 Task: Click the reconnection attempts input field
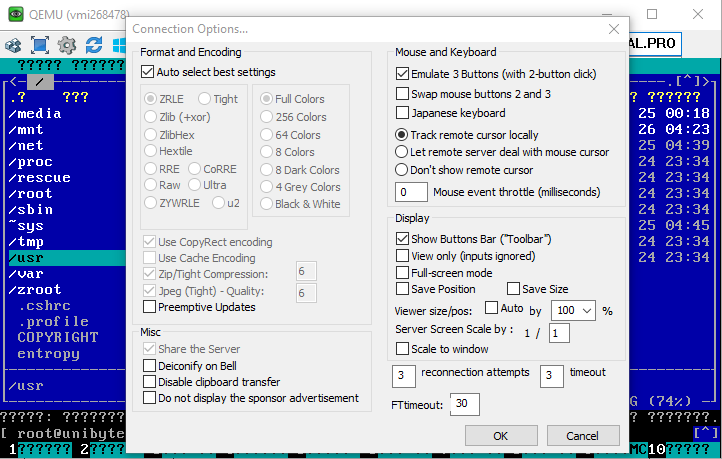coord(403,376)
